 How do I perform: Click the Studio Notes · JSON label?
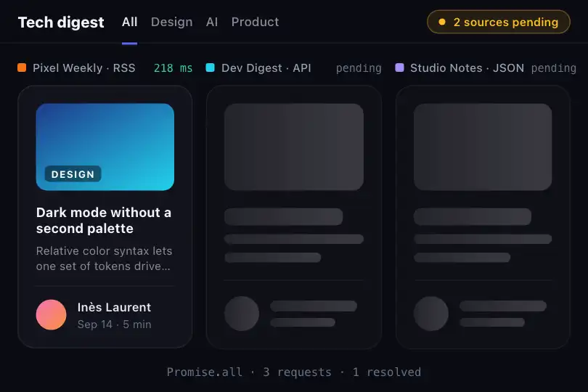pos(467,68)
